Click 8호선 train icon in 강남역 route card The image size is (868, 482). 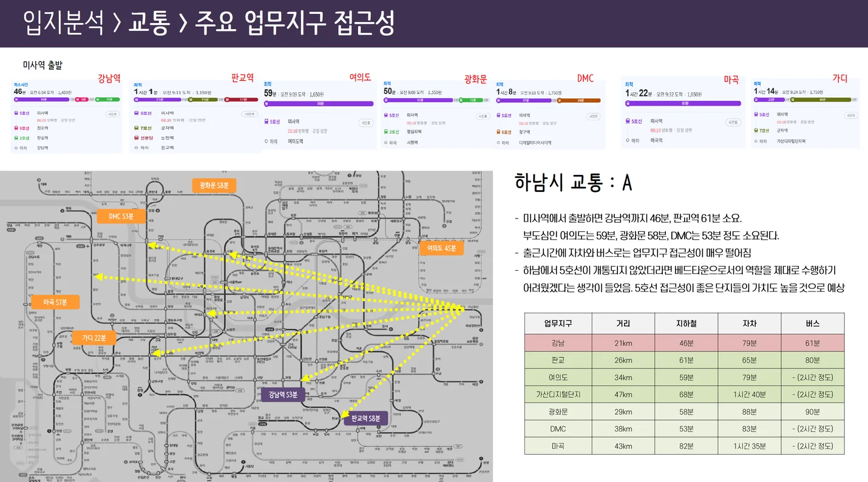16,128
